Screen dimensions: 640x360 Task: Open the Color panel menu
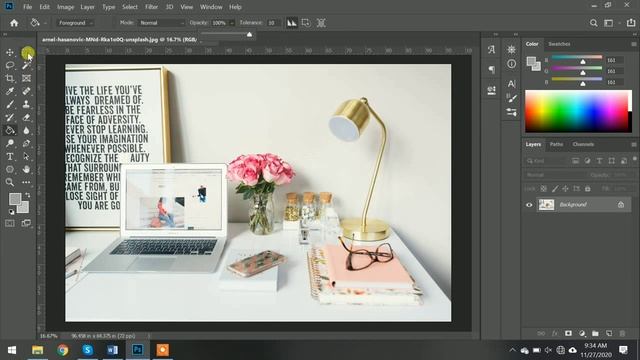[633, 44]
